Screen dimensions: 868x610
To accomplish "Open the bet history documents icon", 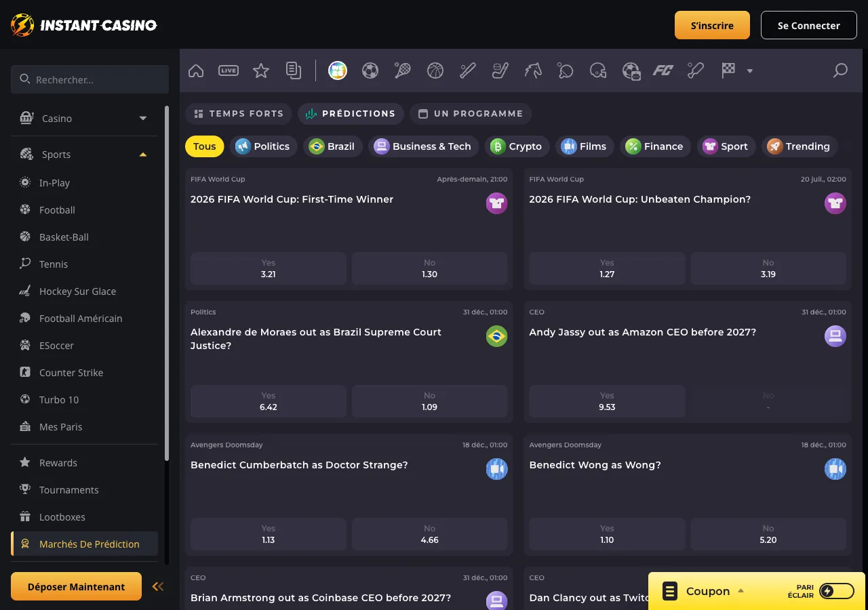I will tap(294, 70).
